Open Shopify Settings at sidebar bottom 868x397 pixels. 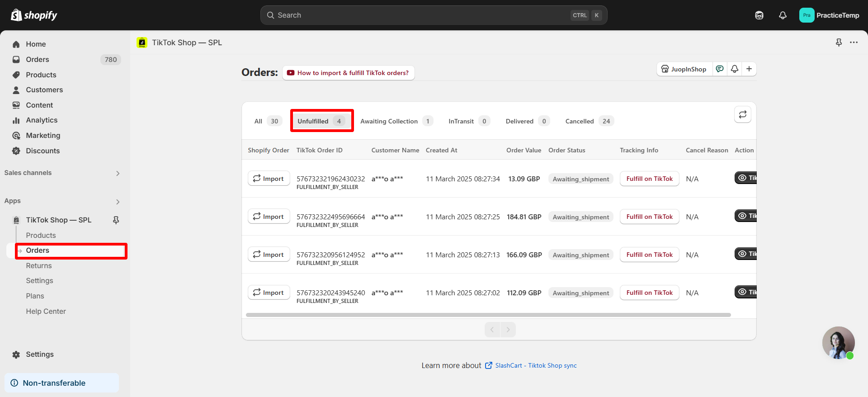point(40,354)
